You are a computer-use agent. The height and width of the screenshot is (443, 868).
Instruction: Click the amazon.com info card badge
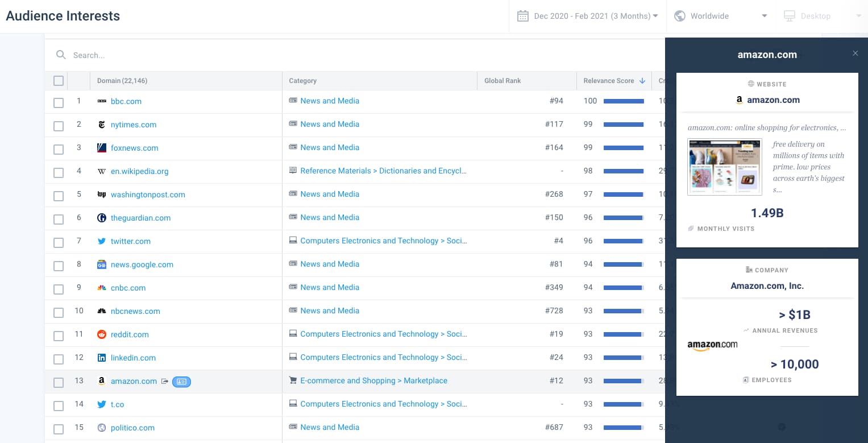pyautogui.click(x=181, y=382)
